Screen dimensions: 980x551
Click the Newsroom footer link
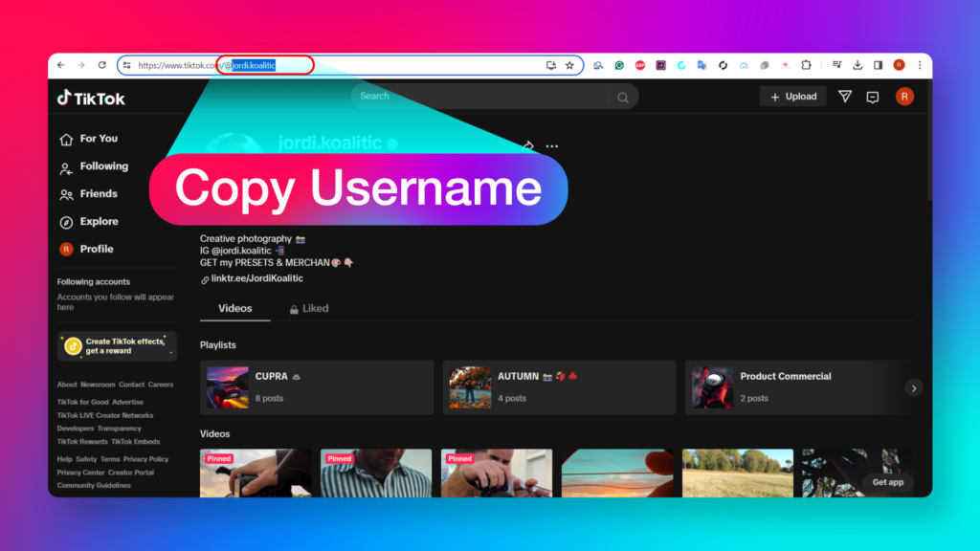click(x=98, y=385)
